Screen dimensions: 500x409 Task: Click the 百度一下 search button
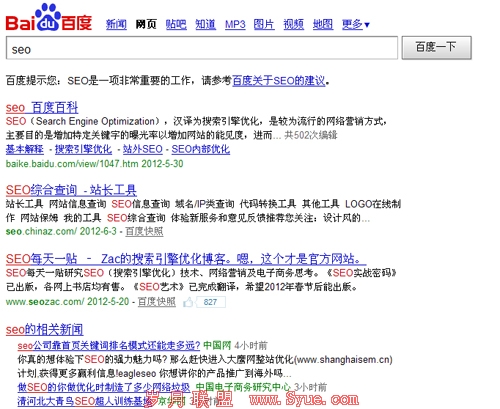coord(436,48)
